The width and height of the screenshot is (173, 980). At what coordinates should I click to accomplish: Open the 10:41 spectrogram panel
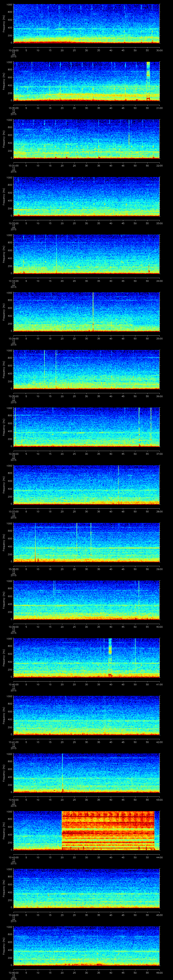click(x=87, y=715)
